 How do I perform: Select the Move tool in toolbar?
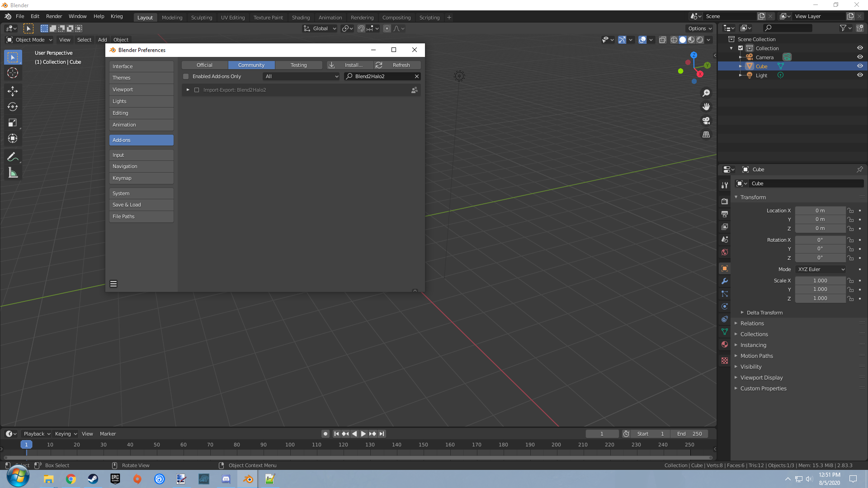[13, 91]
